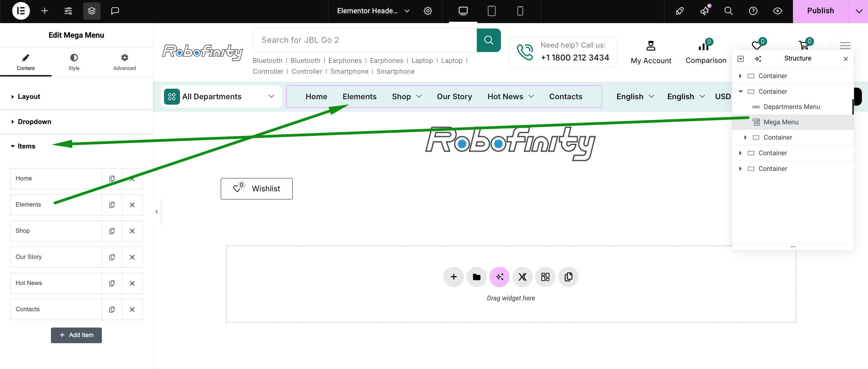The image size is (868, 369).
Task: Expand the Dropdown section
Action: [x=76, y=122]
